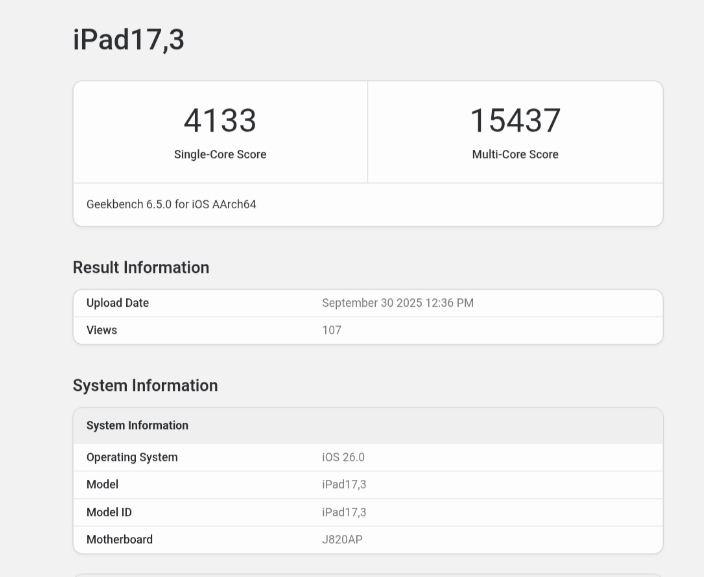The width and height of the screenshot is (704, 577).
Task: Select the J820AP motherboard value
Action: (x=342, y=539)
